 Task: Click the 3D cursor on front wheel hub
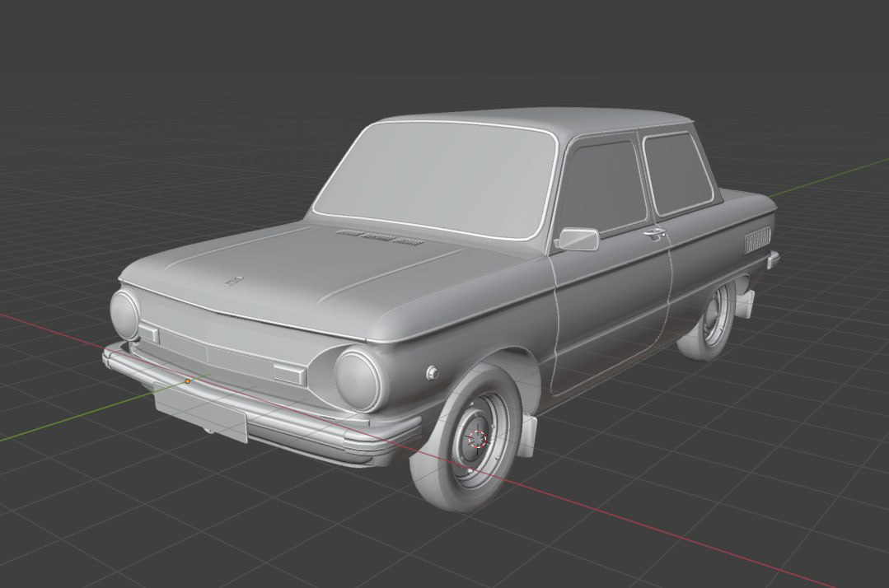[477, 438]
